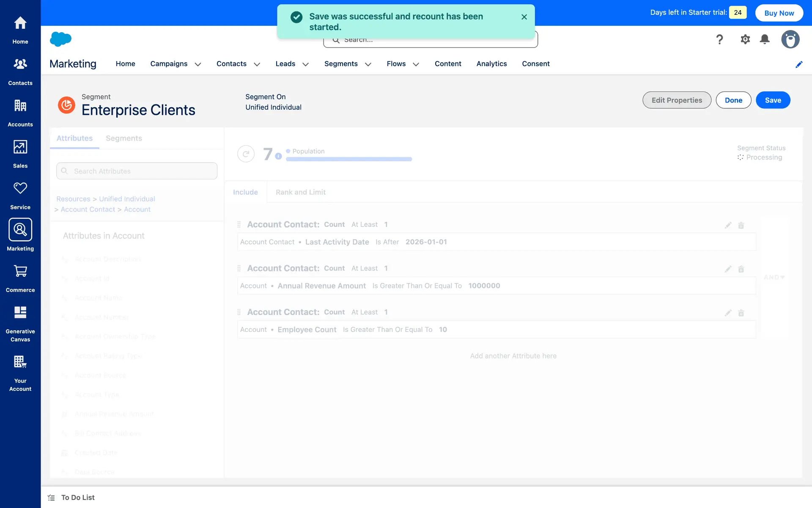Open the help question mark icon
812x508 pixels.
click(x=719, y=39)
